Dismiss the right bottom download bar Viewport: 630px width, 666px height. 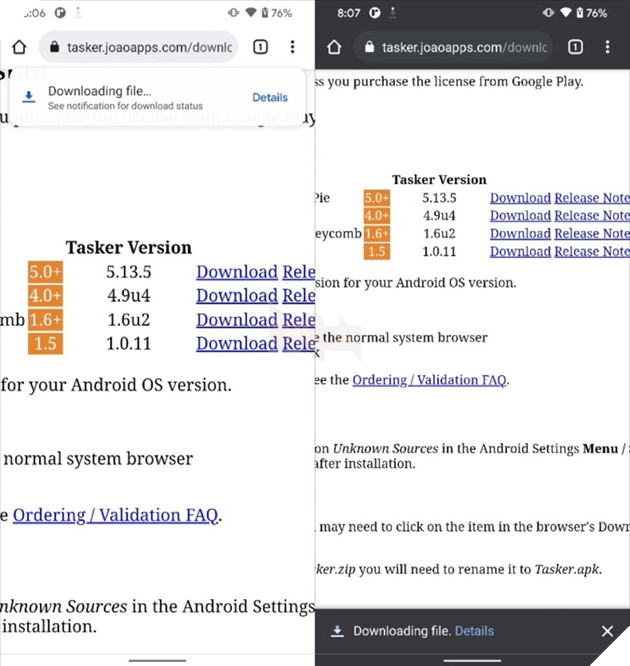[x=607, y=631]
